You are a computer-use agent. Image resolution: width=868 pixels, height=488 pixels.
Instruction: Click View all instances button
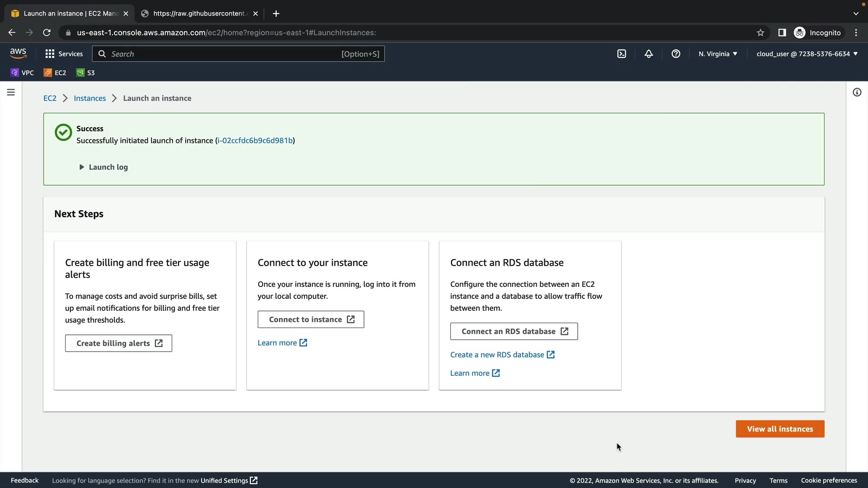pyautogui.click(x=780, y=429)
